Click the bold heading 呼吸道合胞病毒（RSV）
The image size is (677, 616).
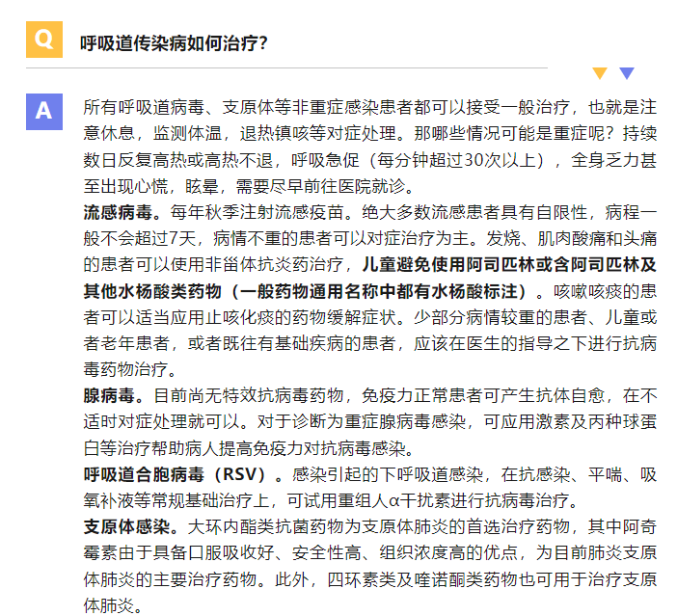175,475
